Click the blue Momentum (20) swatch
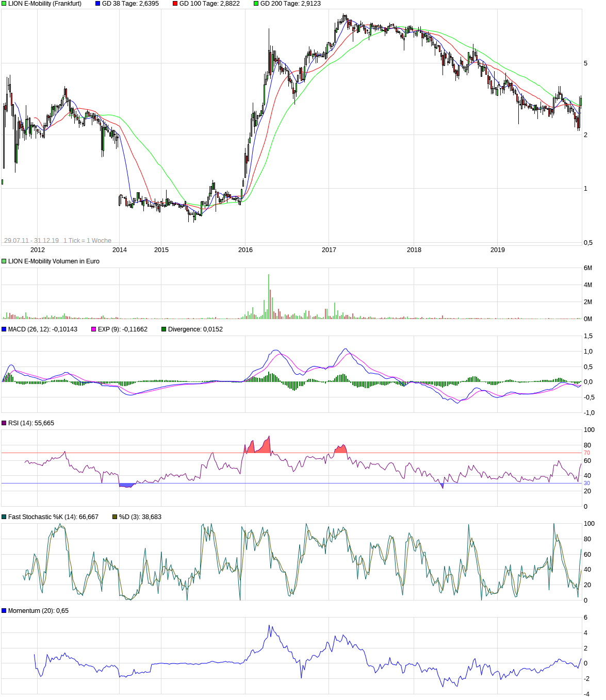 pos(4,611)
